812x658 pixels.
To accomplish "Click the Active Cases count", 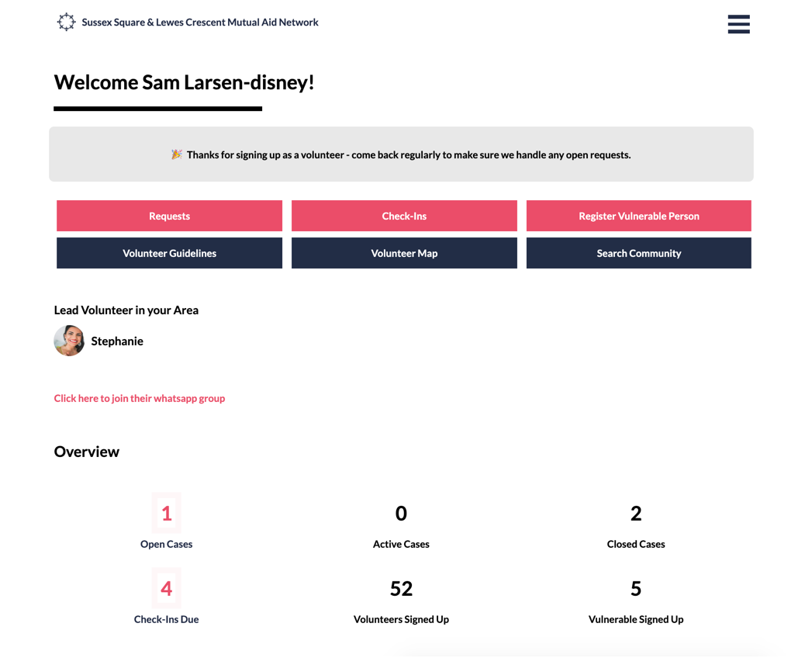I will (401, 513).
